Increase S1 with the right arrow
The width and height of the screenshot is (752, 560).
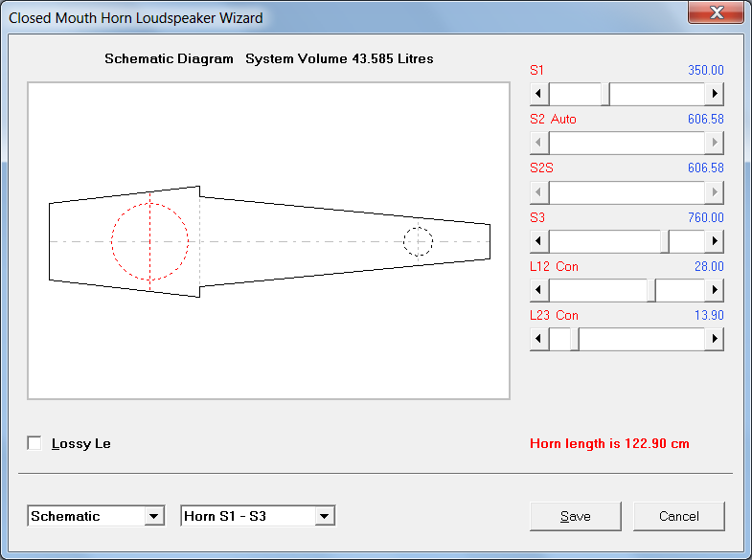pyautogui.click(x=714, y=94)
